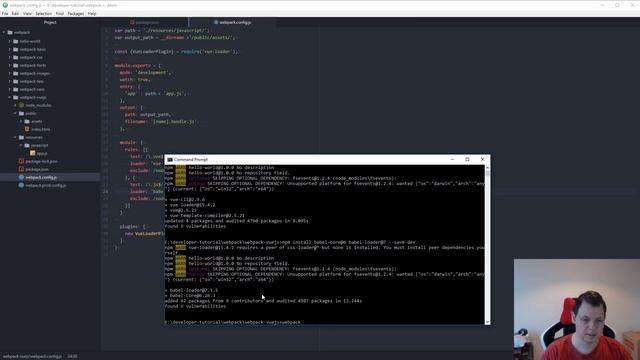Collapse the root webpack project folder
640x360 pixels.
click(4, 32)
